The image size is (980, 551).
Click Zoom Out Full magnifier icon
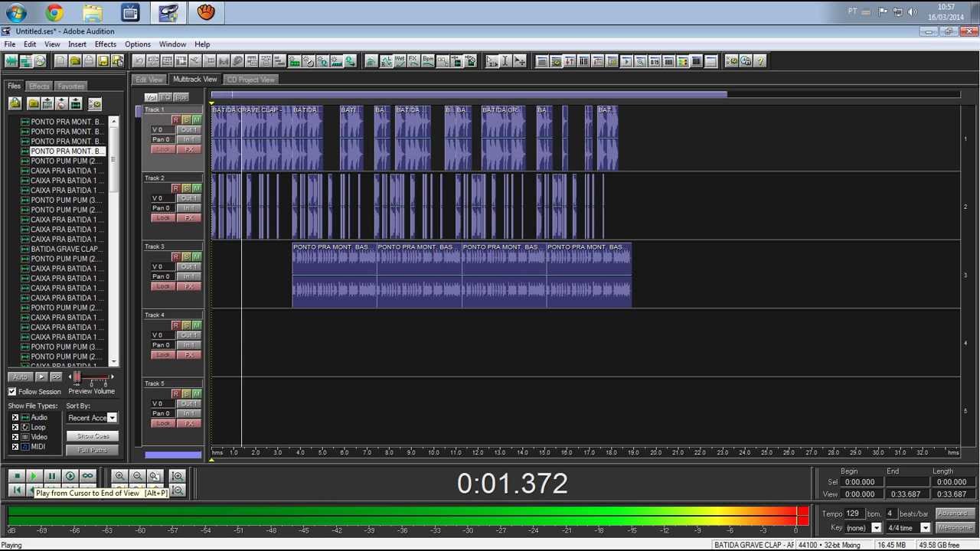[155, 476]
